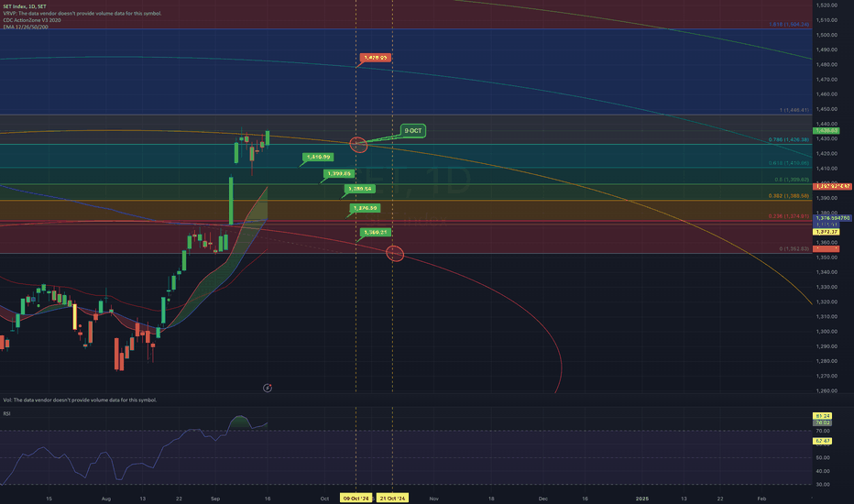Click the 1,500.00 tick on the price axis
The image size is (854, 504).
827,35
